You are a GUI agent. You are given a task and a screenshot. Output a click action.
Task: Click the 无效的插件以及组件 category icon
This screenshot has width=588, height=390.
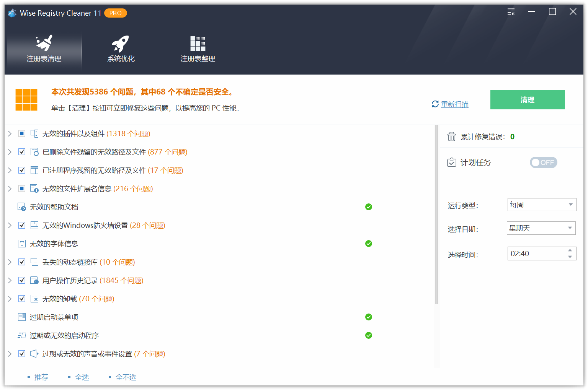34,133
